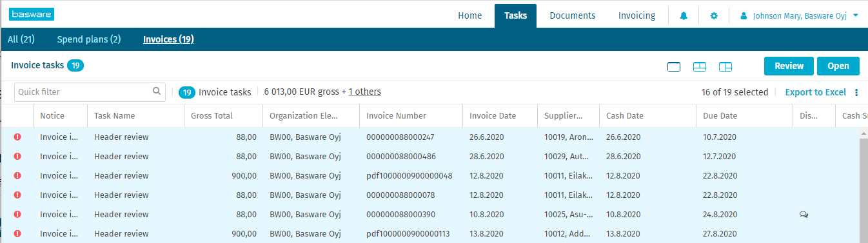This screenshot has width=868, height=243.
Task: Click alert icon for invoice pdf1000000900000048
Action: (x=17, y=175)
